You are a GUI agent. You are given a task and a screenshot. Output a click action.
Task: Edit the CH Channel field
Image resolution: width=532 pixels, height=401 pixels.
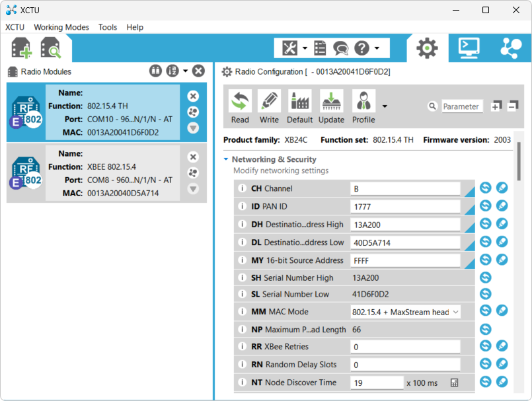405,189
